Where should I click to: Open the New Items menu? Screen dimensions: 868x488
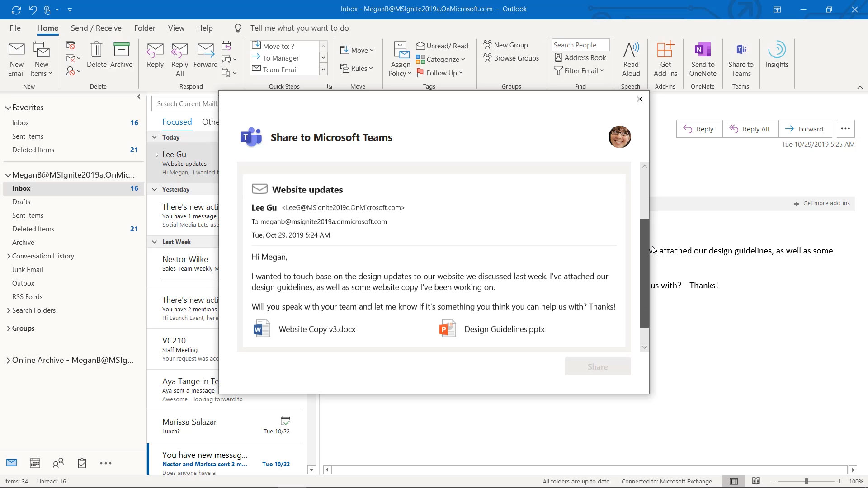pos(41,59)
